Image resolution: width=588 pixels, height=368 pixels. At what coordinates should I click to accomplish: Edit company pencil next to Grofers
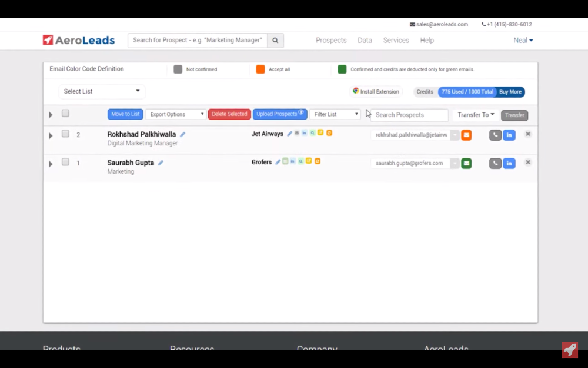[x=278, y=162]
